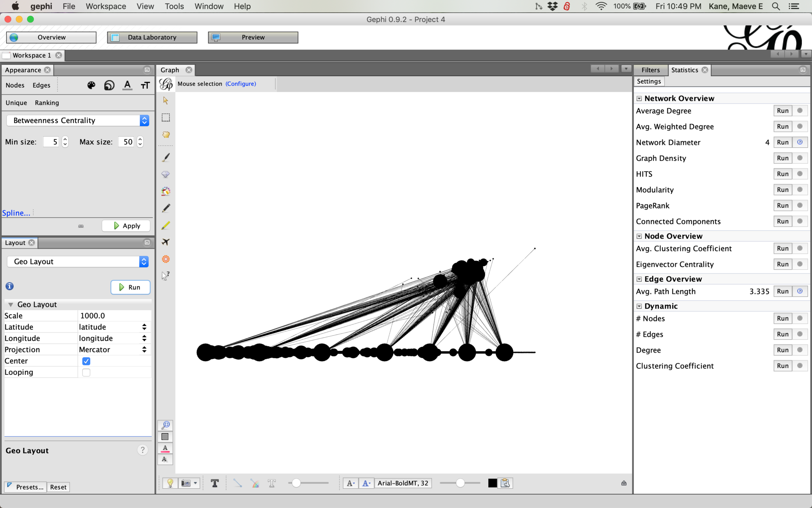The height and width of the screenshot is (508, 812).
Task: Toggle show node labels T button
Action: [x=215, y=483]
